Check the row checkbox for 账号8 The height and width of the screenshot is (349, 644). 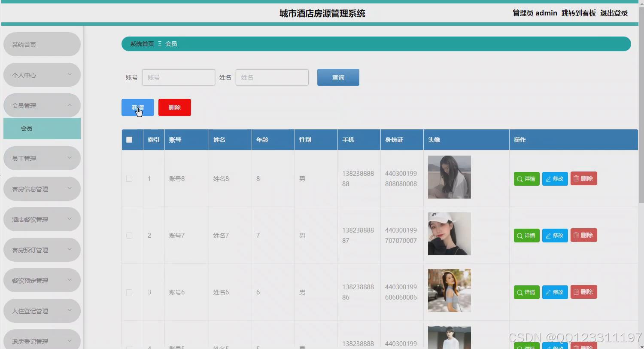point(129,178)
